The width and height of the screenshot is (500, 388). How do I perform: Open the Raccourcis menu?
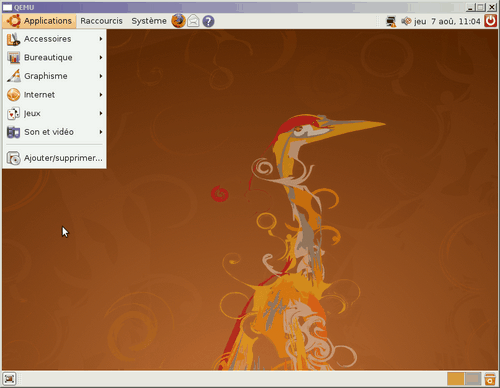(x=101, y=21)
